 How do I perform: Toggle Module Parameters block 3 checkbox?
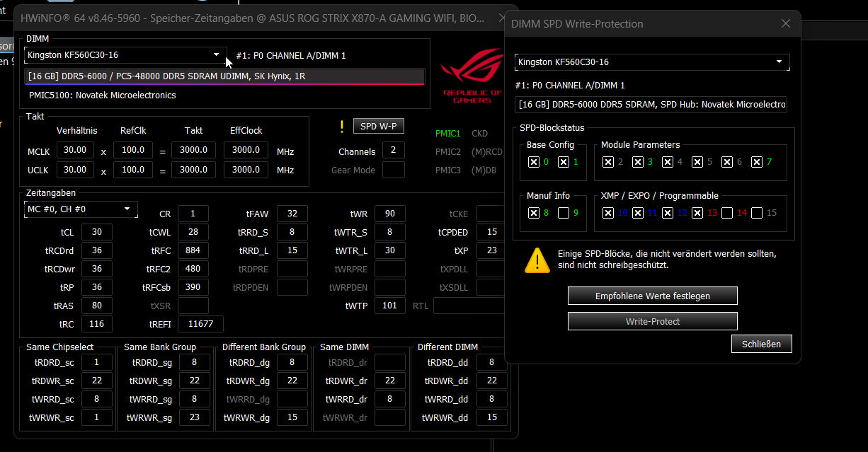[638, 162]
